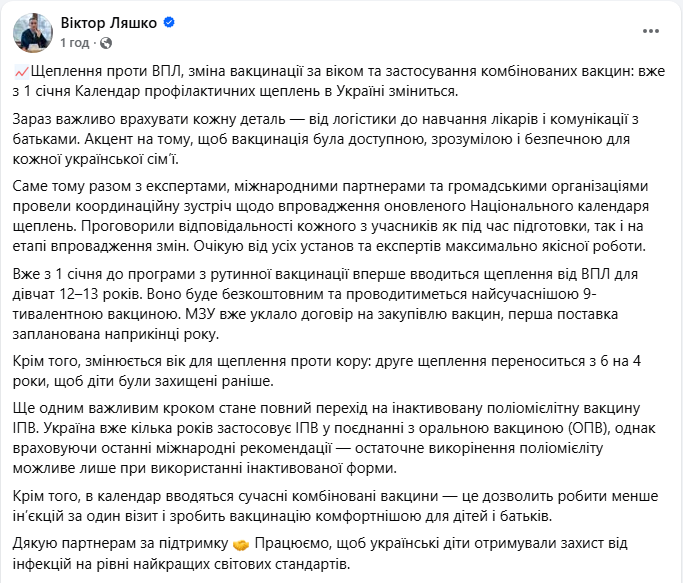Open Віктор Ляшко's profile picture
683x583 pixels.
(32, 32)
